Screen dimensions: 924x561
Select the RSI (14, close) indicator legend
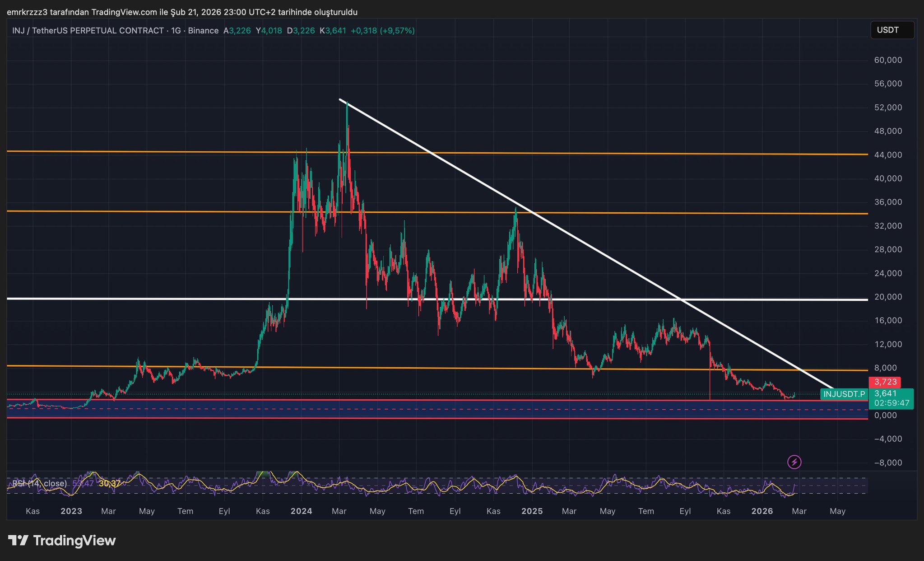pyautogui.click(x=39, y=483)
